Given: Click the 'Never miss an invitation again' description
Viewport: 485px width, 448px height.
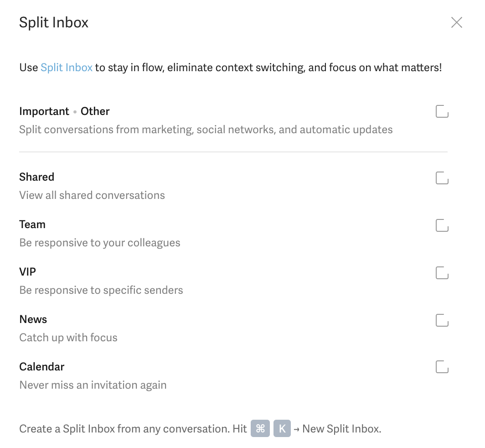Looking at the screenshot, I should (x=93, y=385).
